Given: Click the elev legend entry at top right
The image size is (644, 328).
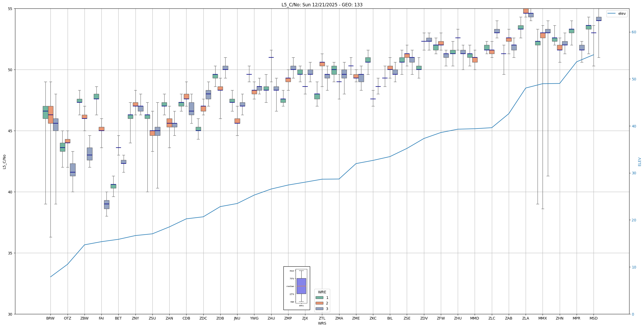Looking at the screenshot, I should 622,13.
